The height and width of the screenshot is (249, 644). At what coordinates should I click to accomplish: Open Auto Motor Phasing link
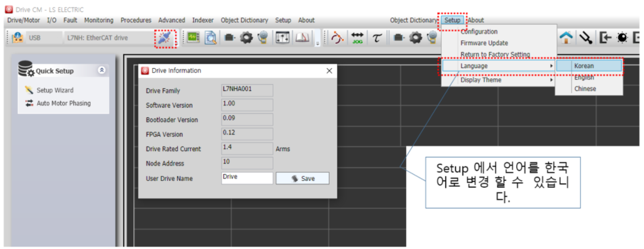[x=63, y=104]
